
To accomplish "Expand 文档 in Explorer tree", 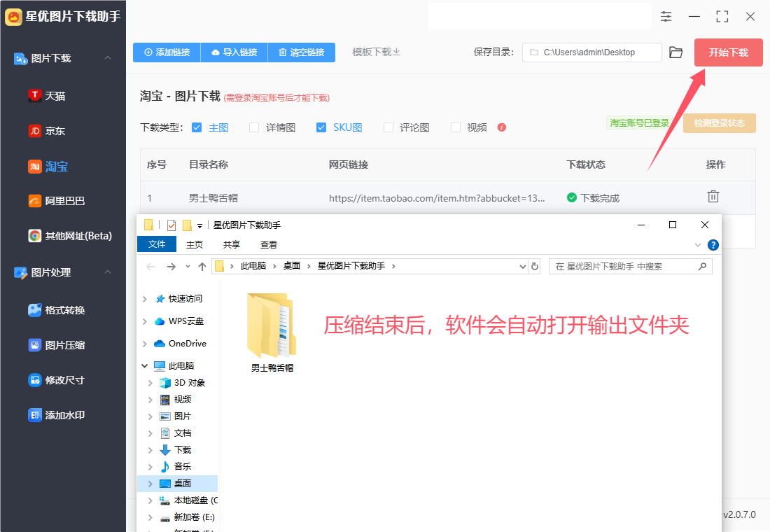I will [150, 433].
